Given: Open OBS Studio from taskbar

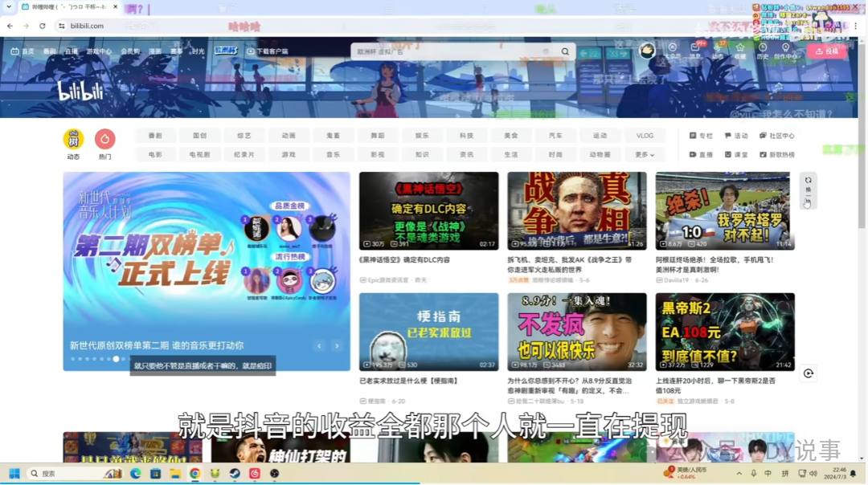Looking at the screenshot, I should coord(275,474).
